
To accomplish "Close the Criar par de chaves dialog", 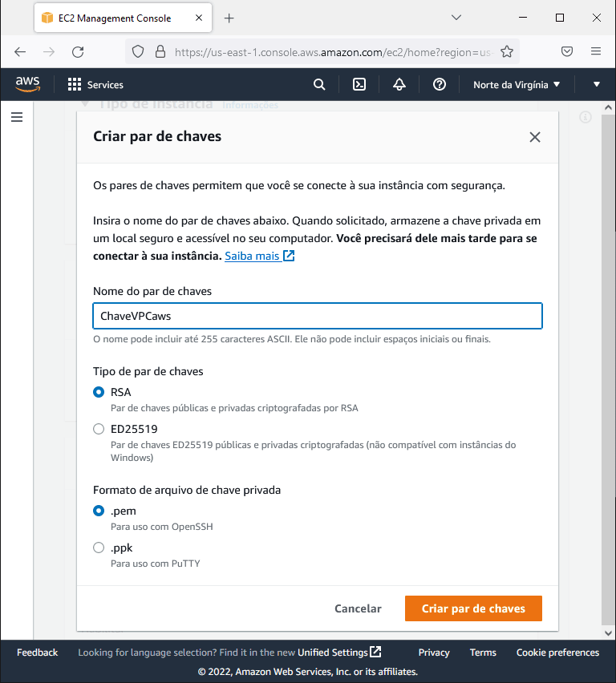I will tap(534, 137).
